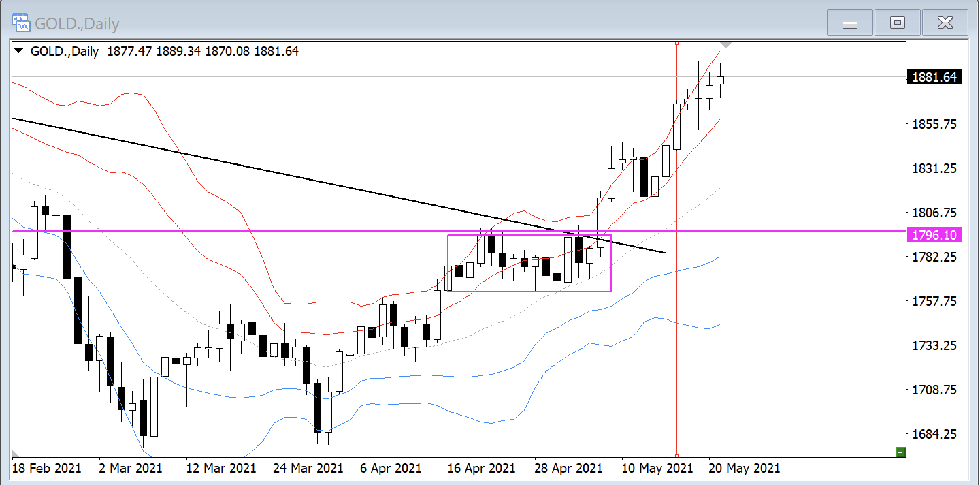Click the 1684.25 level on price scale
The height and width of the screenshot is (485, 980).
tap(934, 435)
